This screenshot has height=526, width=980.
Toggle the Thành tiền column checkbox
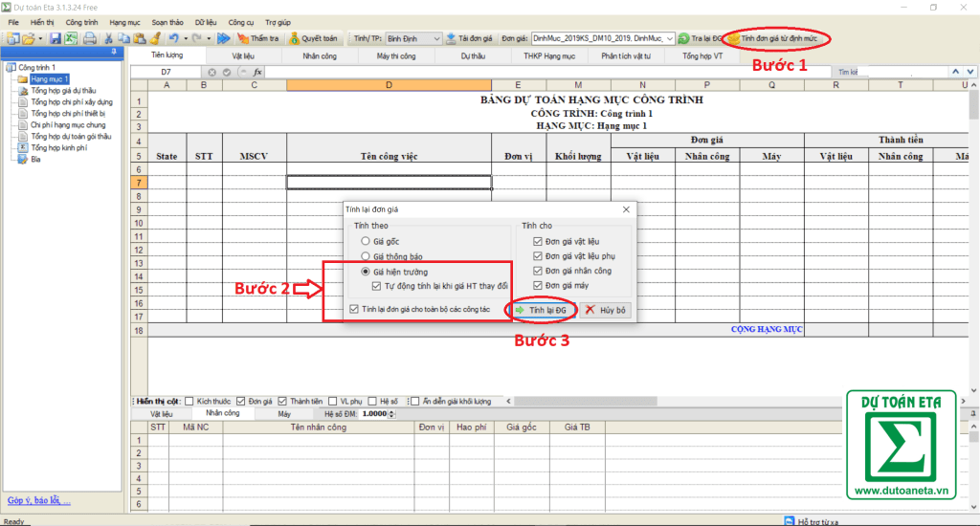(x=282, y=401)
